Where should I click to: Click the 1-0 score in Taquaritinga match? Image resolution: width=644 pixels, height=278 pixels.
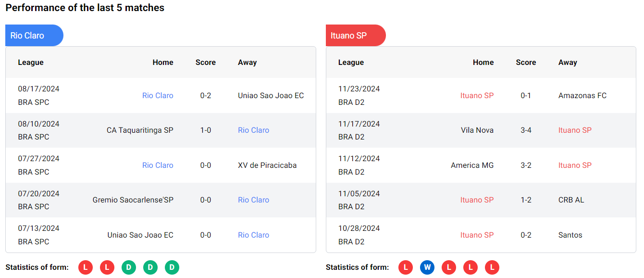206,130
